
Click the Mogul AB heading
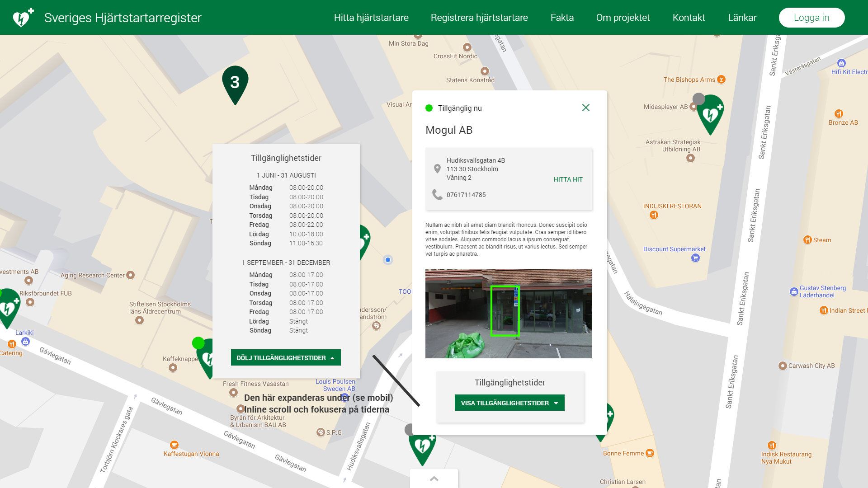pos(449,130)
